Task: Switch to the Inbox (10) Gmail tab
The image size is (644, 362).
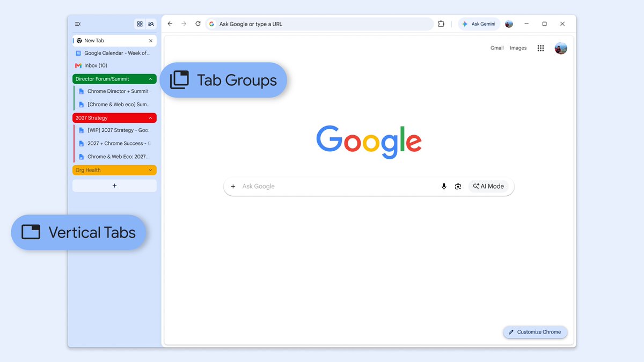Action: coord(114,65)
